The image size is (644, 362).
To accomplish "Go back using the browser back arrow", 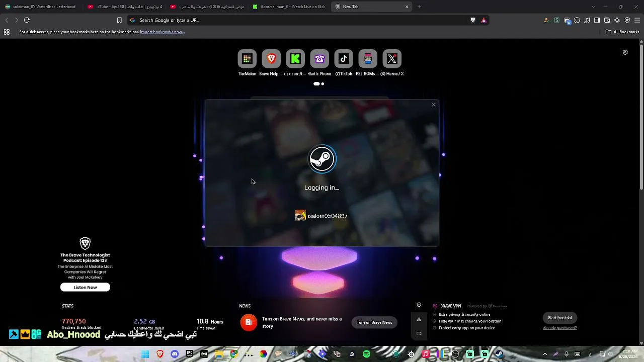I will (7, 20).
